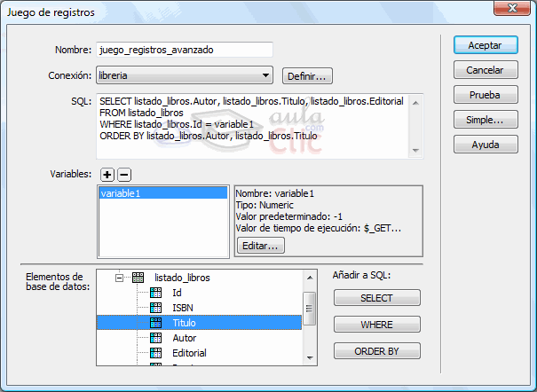Screen dimensions: 537x392
Task: Click the Editorial column icon
Action: [x=156, y=353]
